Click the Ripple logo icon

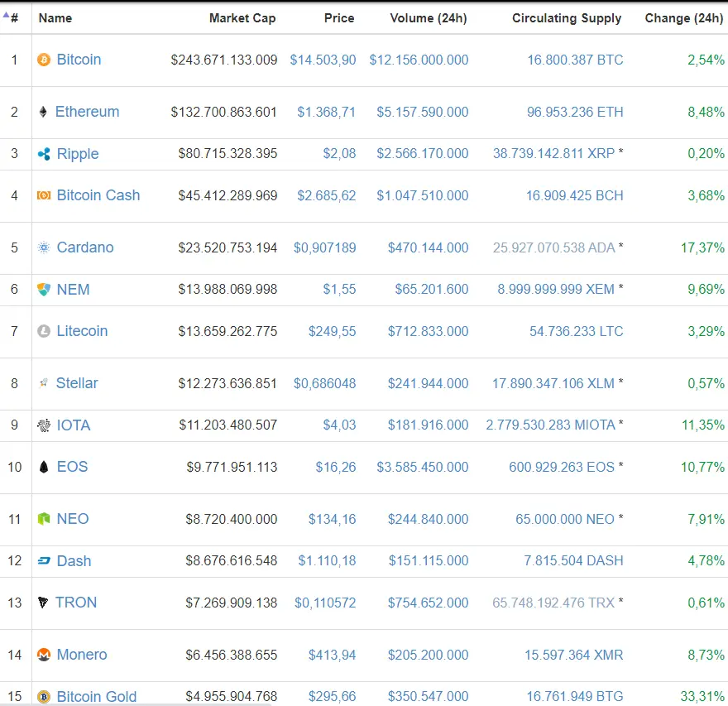[x=44, y=154]
